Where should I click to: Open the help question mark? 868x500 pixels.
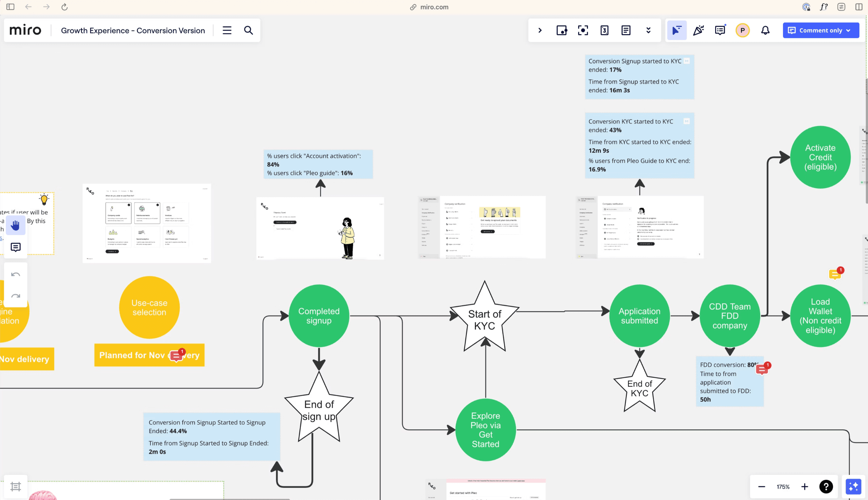(826, 486)
